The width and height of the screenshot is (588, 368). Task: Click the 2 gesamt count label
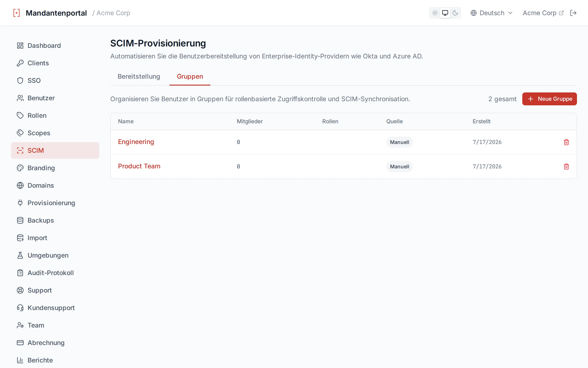point(503,99)
